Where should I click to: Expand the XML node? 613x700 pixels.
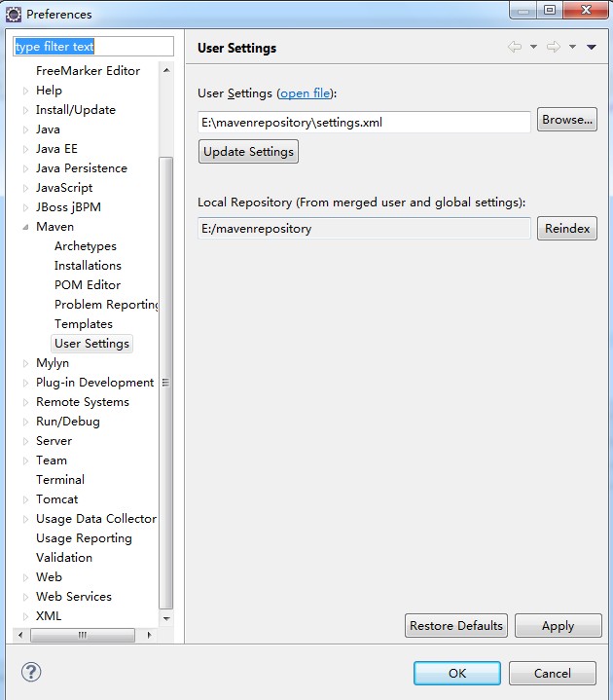(26, 616)
